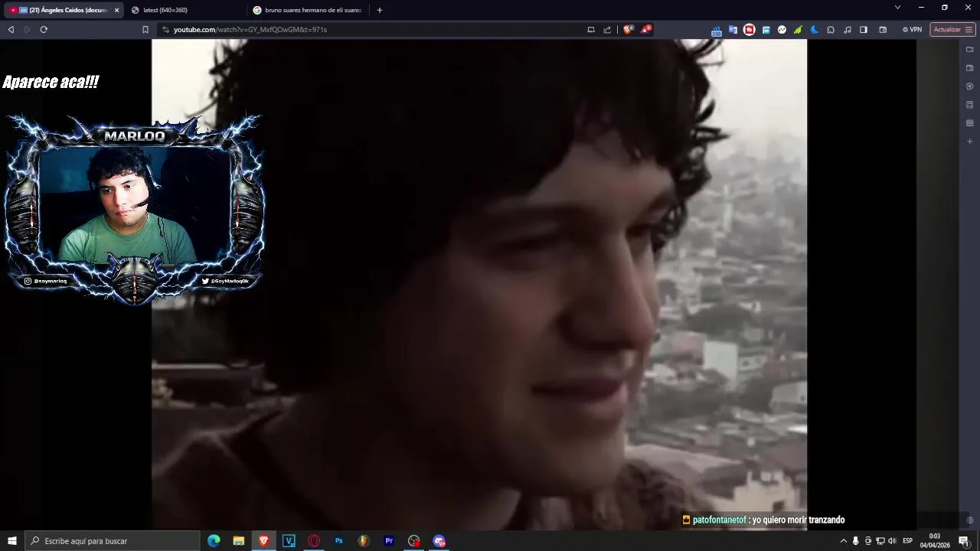The image size is (980, 551).
Task: Launch Photoshop from the taskbar
Action: 339,541
